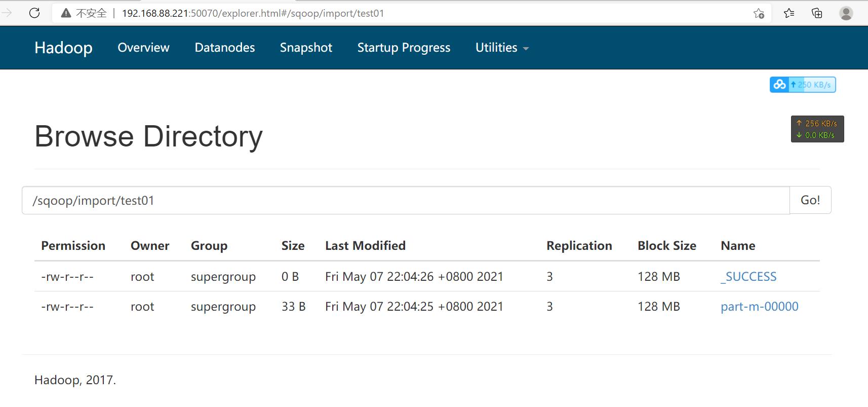Open the Snapshot page
The width and height of the screenshot is (868, 407).
click(306, 48)
